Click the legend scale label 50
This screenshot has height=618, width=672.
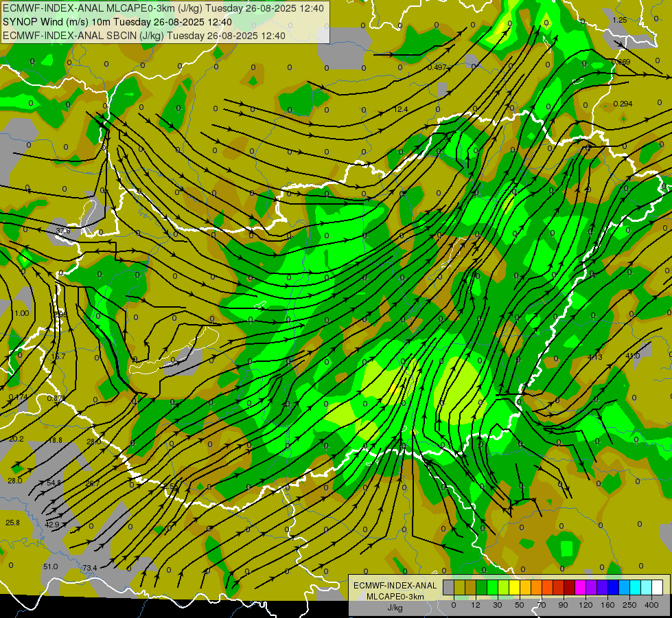520,605
